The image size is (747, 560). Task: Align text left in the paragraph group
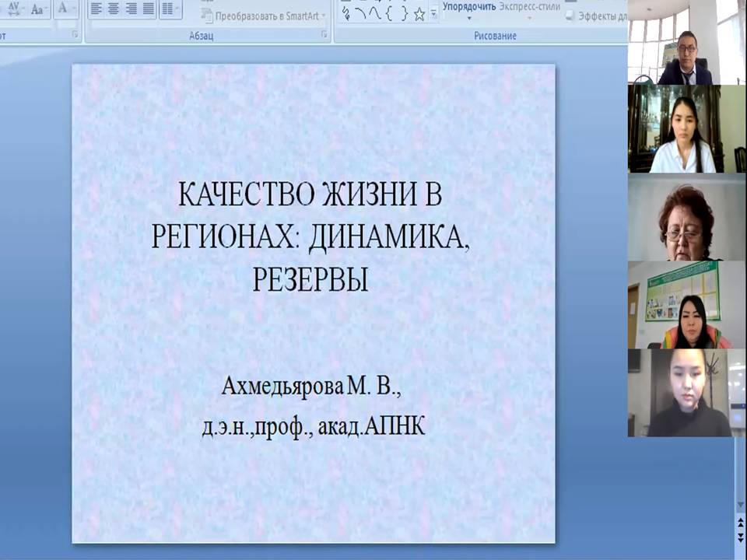96,9
